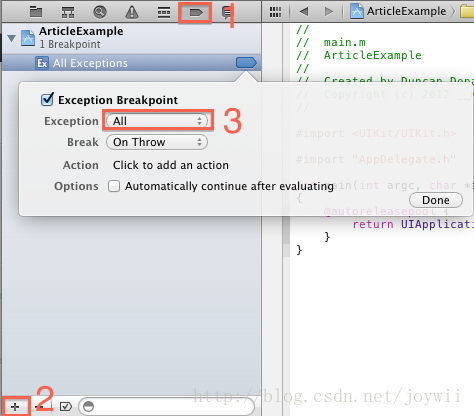Go back with the left arrow

pos(304,12)
